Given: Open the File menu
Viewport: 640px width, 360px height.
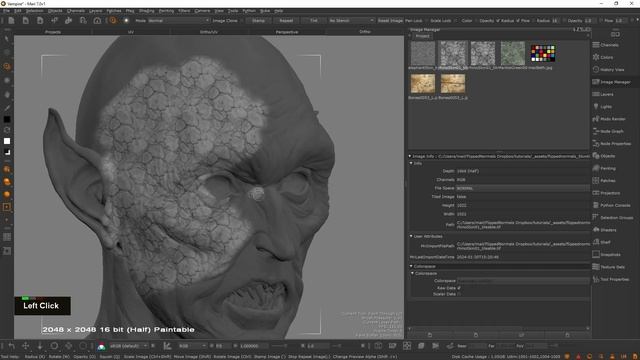Looking at the screenshot, I should (x=6, y=11).
